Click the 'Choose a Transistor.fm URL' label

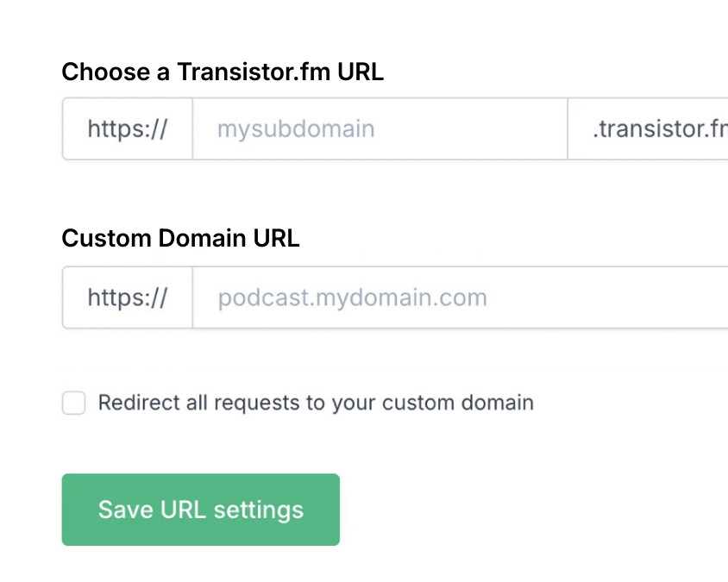pos(223,72)
